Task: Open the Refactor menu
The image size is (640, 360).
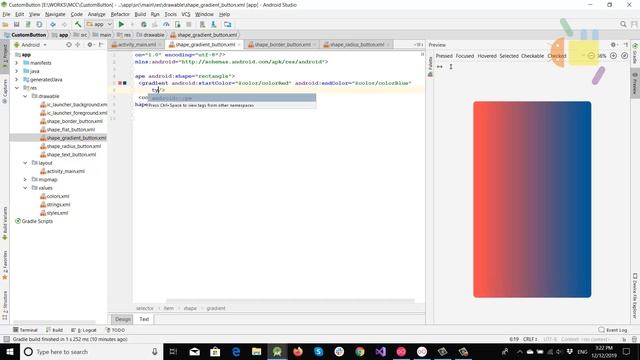Action: click(x=120, y=14)
